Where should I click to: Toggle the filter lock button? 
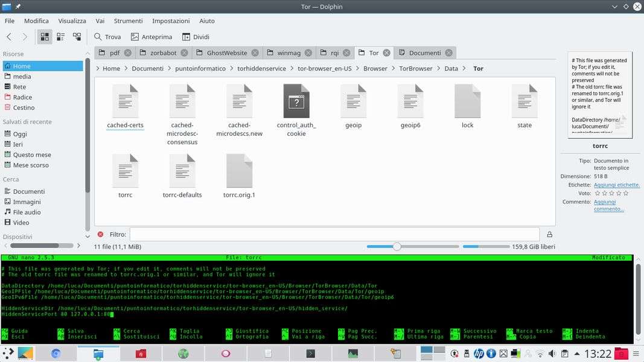tap(549, 235)
